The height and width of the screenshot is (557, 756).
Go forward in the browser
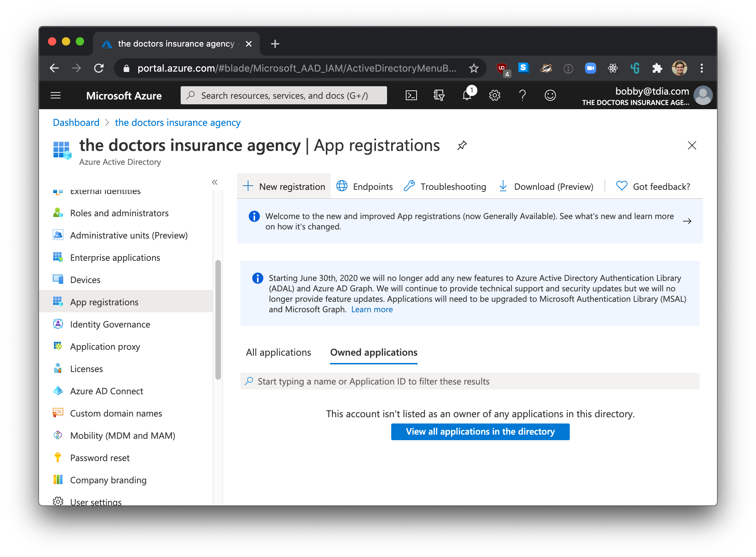coord(76,68)
